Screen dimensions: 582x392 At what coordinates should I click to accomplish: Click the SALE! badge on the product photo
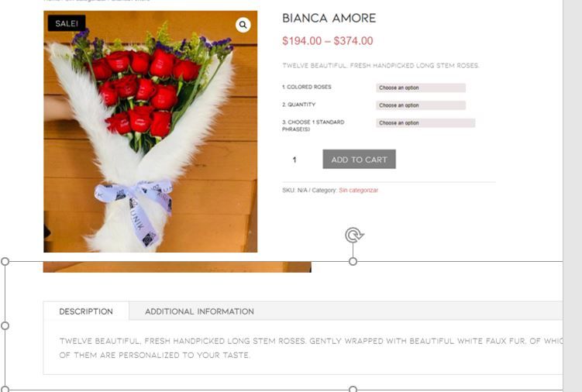[x=67, y=23]
